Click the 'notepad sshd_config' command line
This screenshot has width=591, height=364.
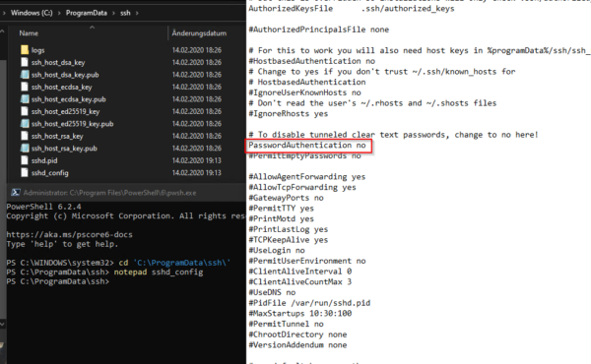pos(159,272)
